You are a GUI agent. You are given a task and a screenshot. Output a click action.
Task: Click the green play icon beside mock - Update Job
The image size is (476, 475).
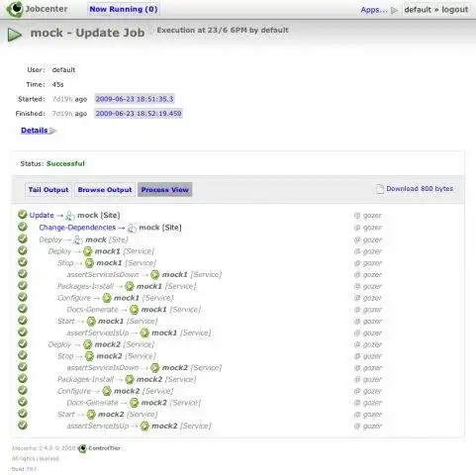click(15, 35)
